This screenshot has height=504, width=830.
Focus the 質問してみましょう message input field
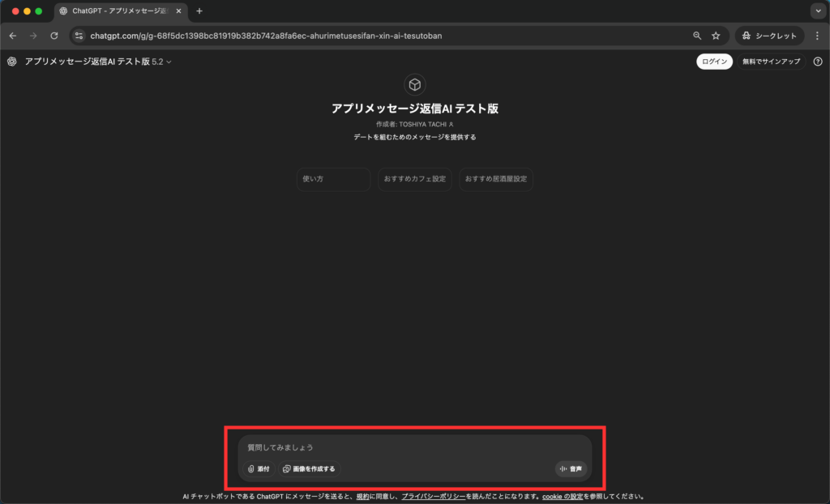pyautogui.click(x=413, y=447)
